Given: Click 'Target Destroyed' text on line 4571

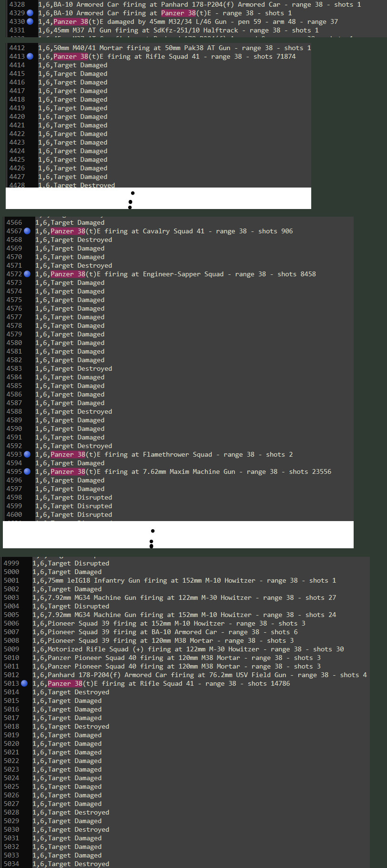Looking at the screenshot, I should pyautogui.click(x=81, y=265).
